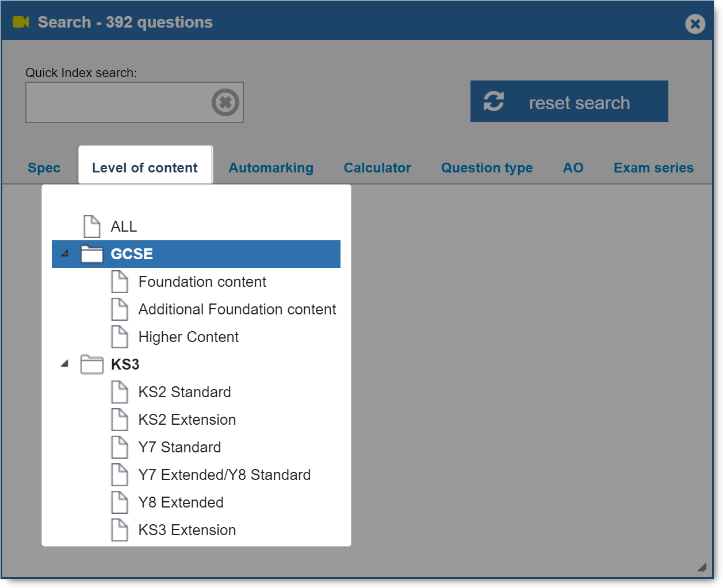Click the refresh arrows icon
Viewport: 723px width, 588px height.
pyautogui.click(x=494, y=101)
